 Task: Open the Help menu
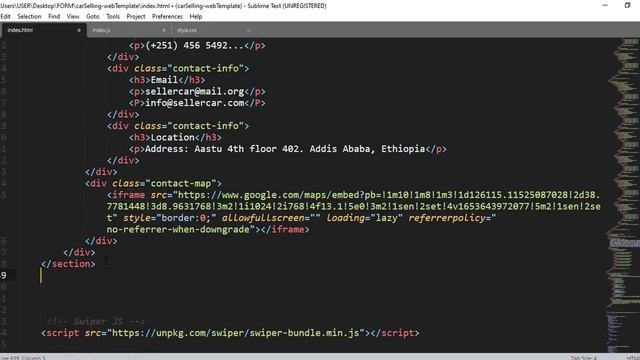point(196,16)
